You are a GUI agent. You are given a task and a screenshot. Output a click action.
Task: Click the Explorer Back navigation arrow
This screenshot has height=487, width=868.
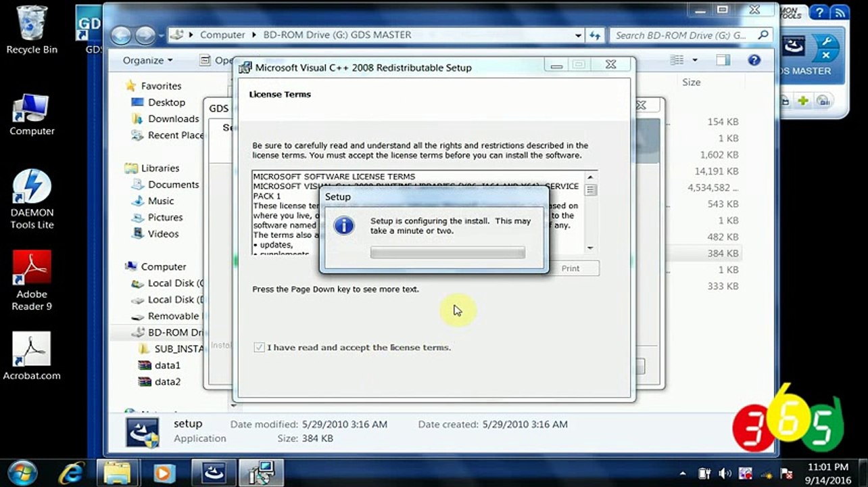(122, 35)
